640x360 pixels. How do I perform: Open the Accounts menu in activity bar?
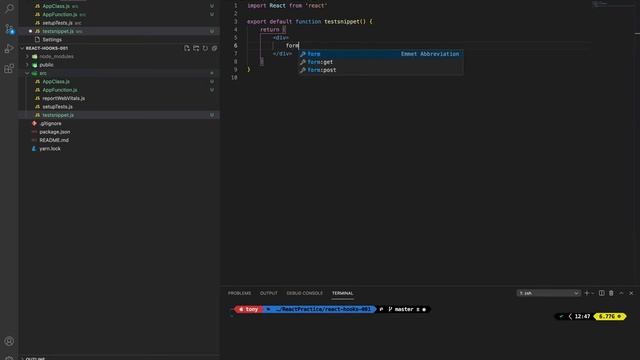(x=9, y=341)
